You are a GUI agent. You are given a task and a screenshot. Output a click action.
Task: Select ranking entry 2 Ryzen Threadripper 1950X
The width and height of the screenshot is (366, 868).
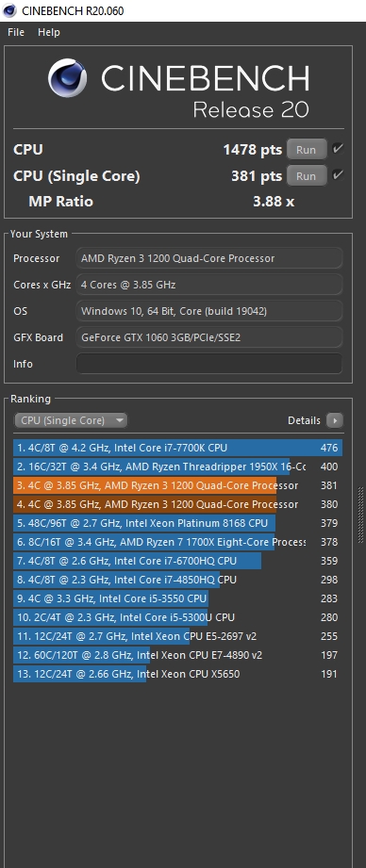coord(177,467)
